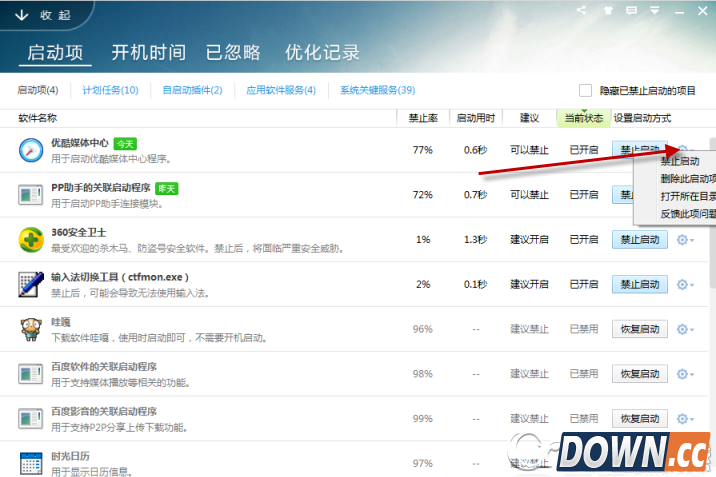Sort by 禁止率 column header

tap(422, 117)
